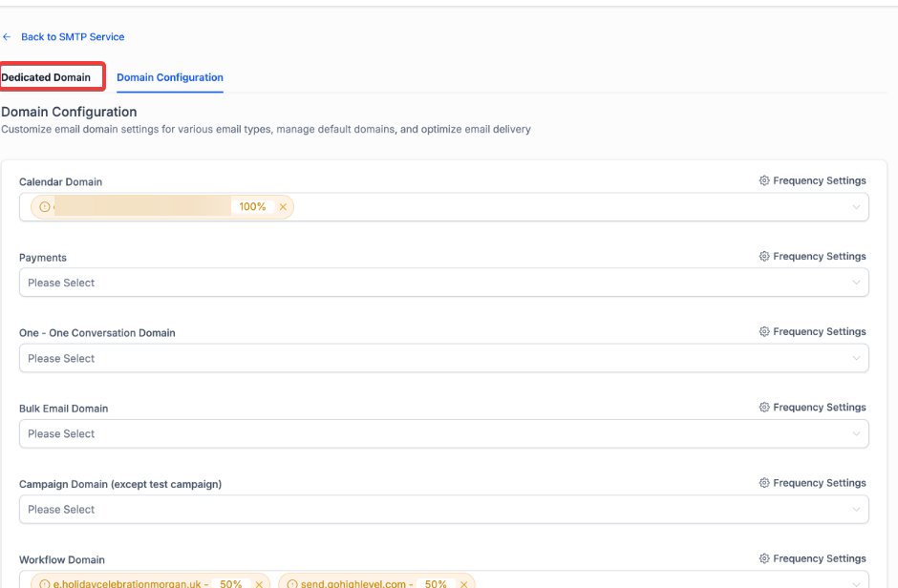Image resolution: width=898 pixels, height=588 pixels.
Task: Click the Domain Configuration page heading
Action: click(x=69, y=112)
